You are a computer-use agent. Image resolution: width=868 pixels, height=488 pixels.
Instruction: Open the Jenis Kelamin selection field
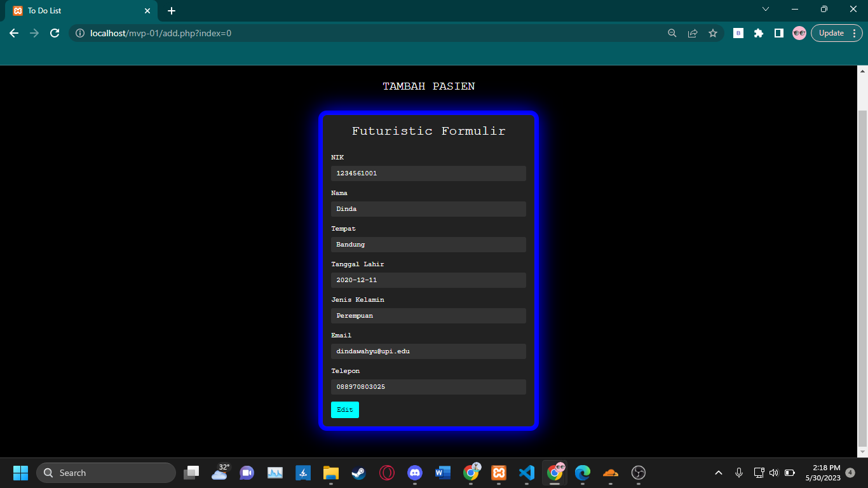point(428,315)
